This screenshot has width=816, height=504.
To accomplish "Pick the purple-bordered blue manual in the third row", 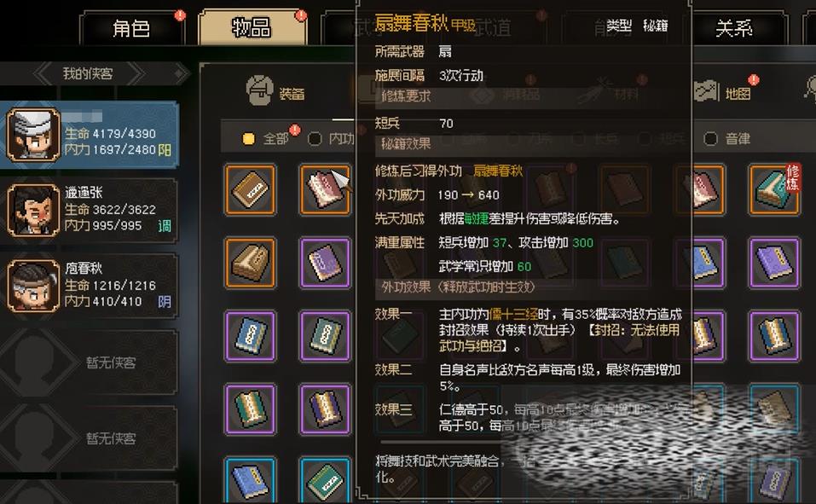I will pos(251,336).
